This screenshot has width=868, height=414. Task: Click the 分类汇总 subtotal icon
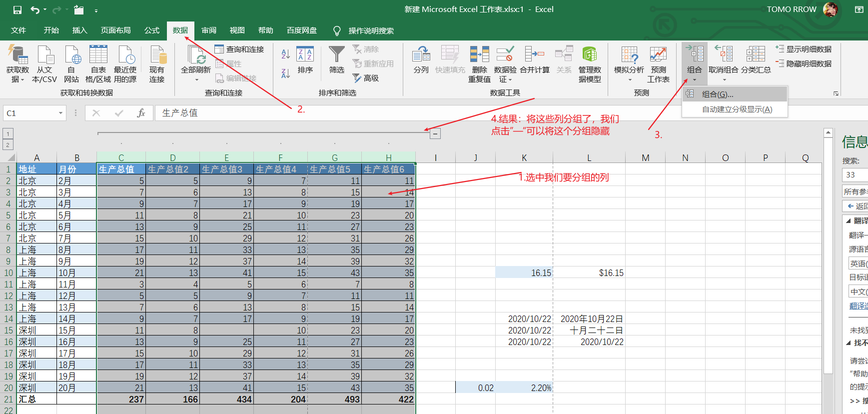pyautogui.click(x=756, y=60)
